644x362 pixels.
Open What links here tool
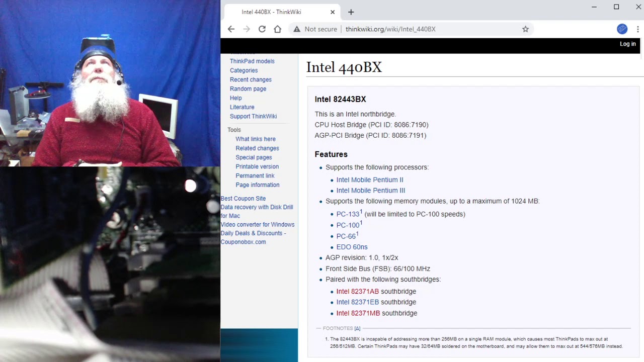click(256, 139)
